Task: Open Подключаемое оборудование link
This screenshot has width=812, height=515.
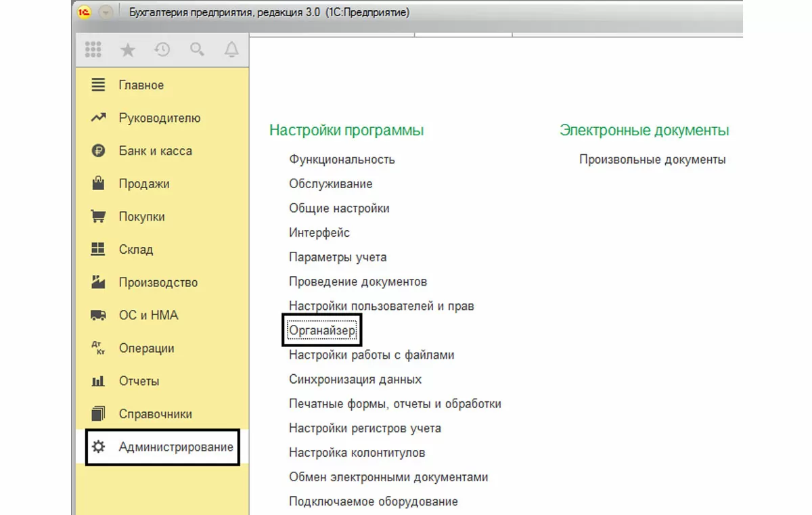Action: (374, 501)
